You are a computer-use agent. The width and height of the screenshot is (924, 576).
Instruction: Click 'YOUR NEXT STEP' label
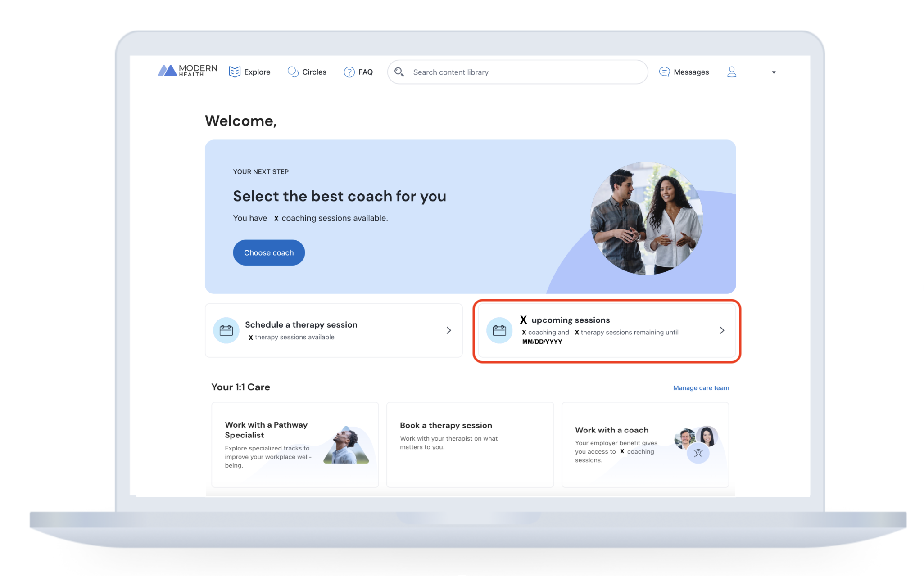[x=261, y=172]
